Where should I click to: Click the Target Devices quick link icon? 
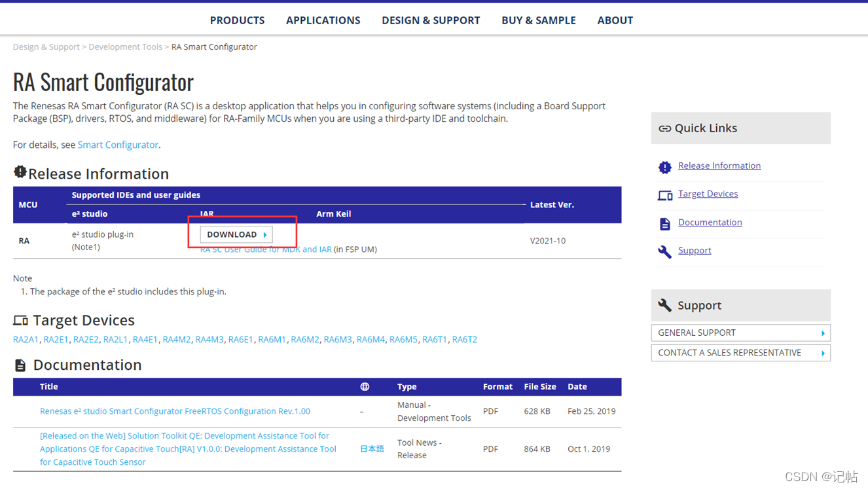pos(664,195)
